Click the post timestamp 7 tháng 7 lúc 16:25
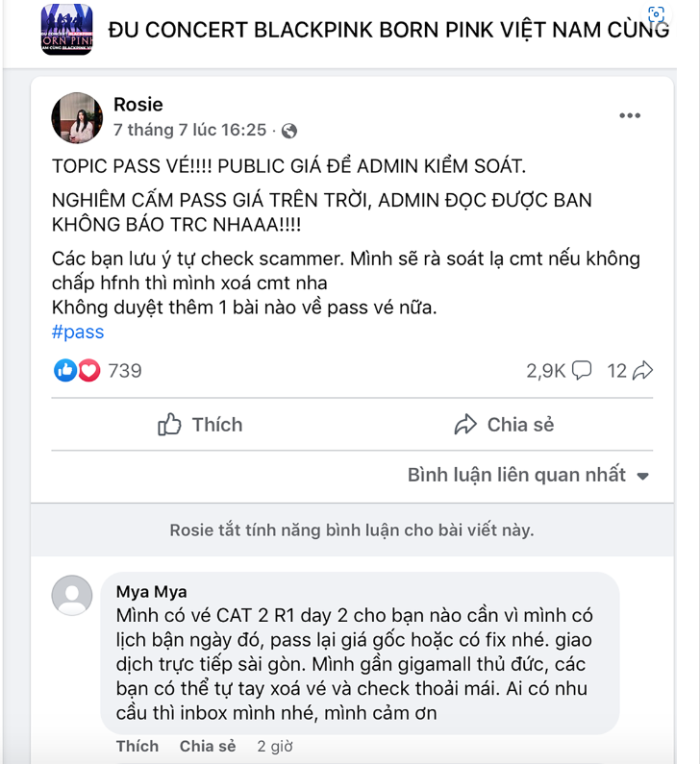 tap(189, 130)
